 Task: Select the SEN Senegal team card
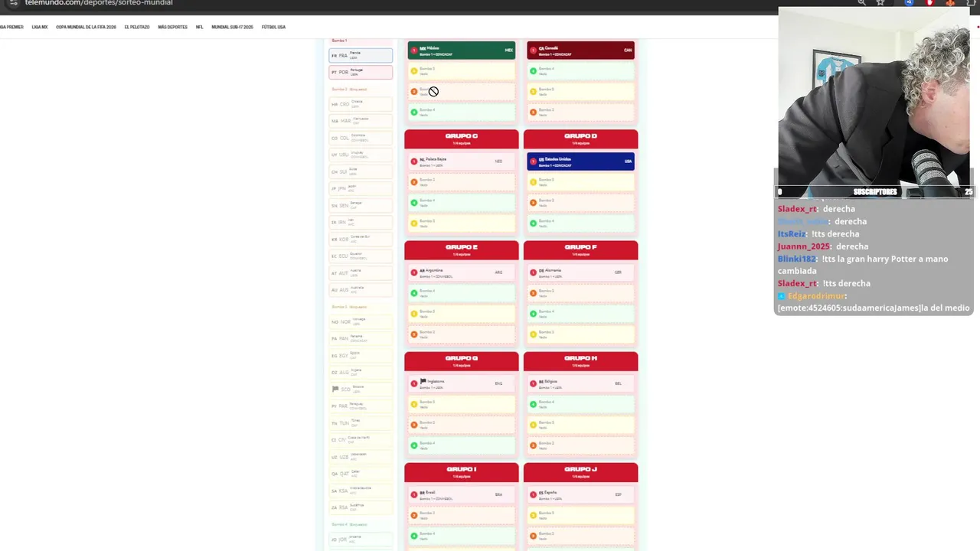[x=361, y=205]
